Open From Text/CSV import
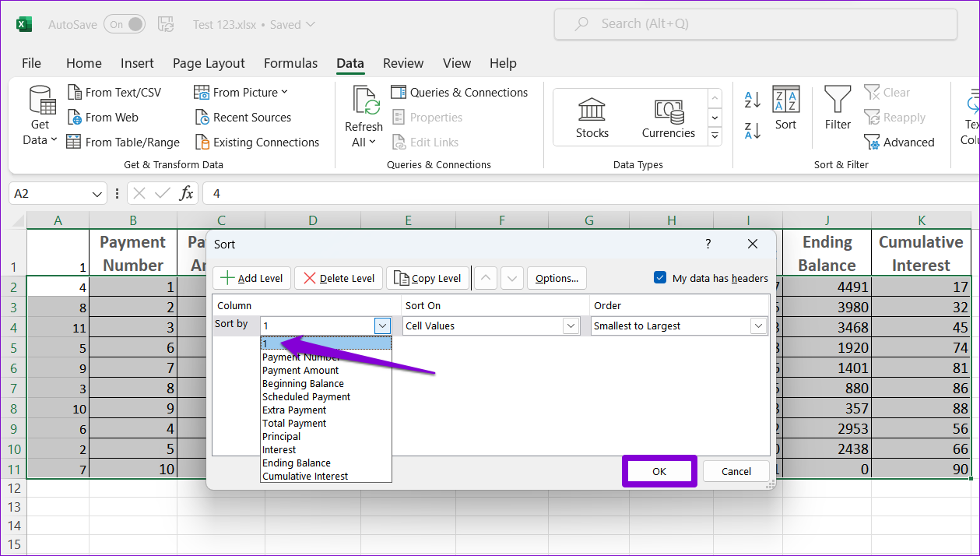The image size is (980, 556). 114,93
